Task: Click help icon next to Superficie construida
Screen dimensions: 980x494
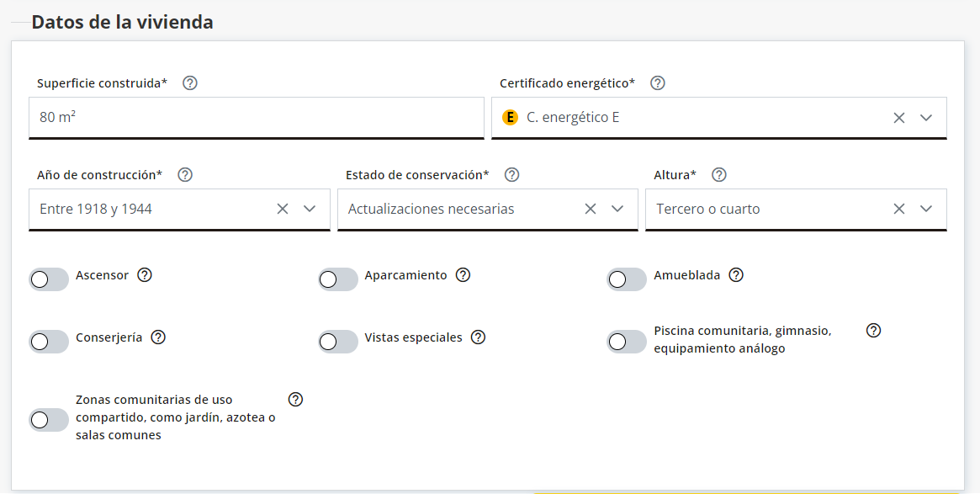Action: pyautogui.click(x=190, y=83)
